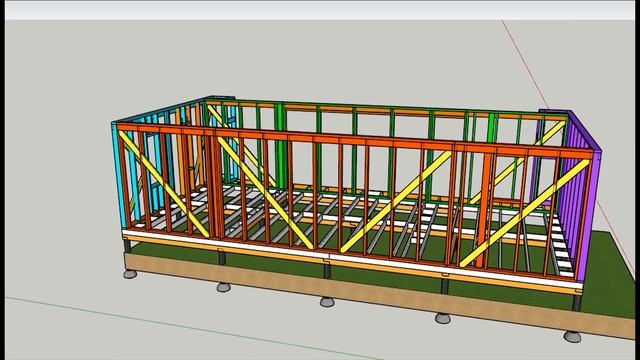The image size is (640, 360).
Task: Click the leftmost concrete footing under the frame
Action: tap(130, 274)
